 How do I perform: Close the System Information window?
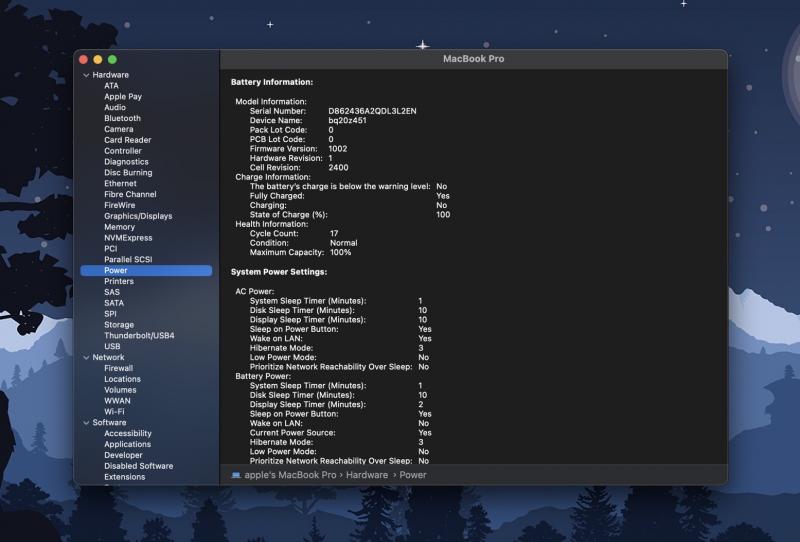84,60
